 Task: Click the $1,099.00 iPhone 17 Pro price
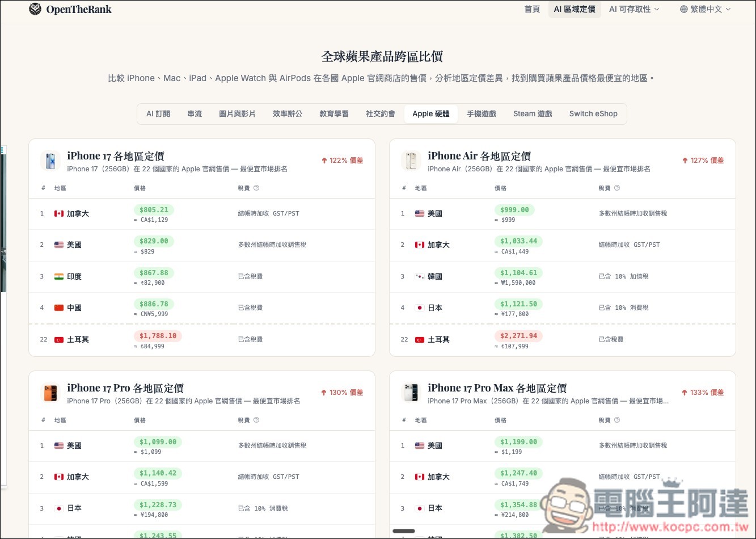click(x=158, y=442)
